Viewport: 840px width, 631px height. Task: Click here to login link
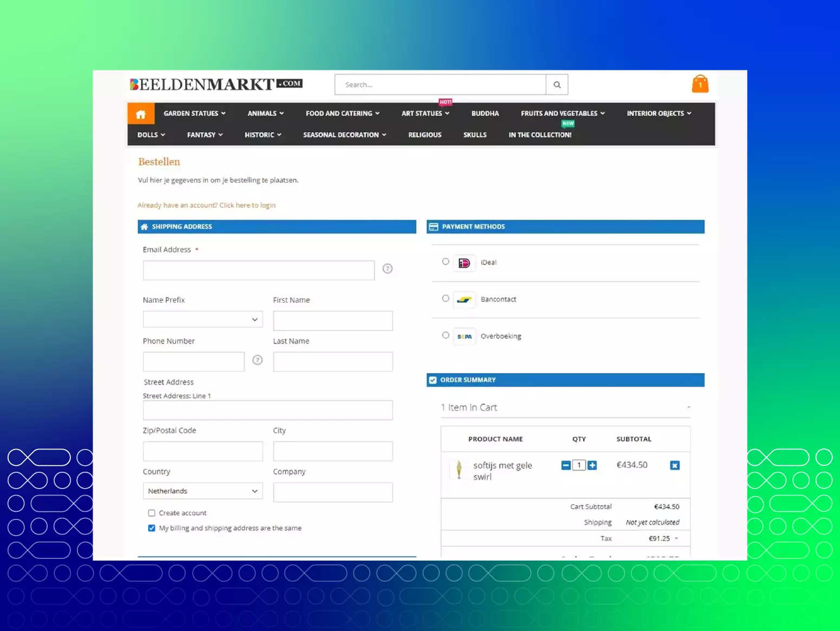247,205
